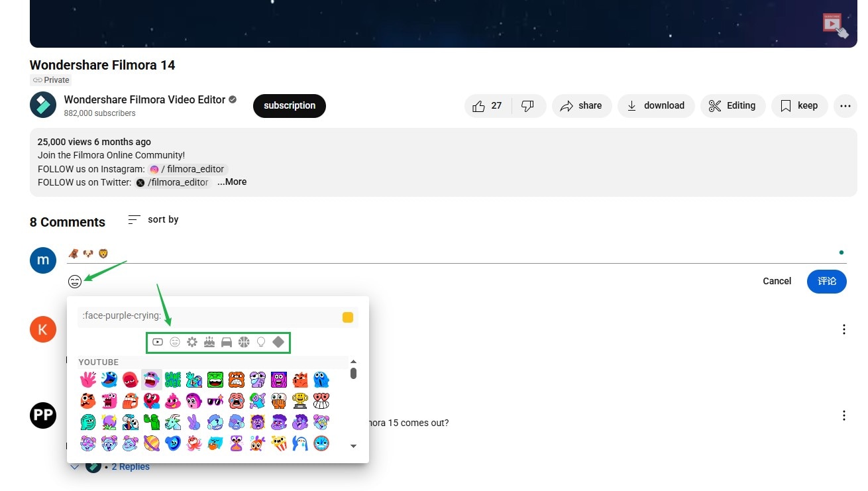The image size is (868, 491).
Task: Like the video with thumbs up
Action: 488,106
